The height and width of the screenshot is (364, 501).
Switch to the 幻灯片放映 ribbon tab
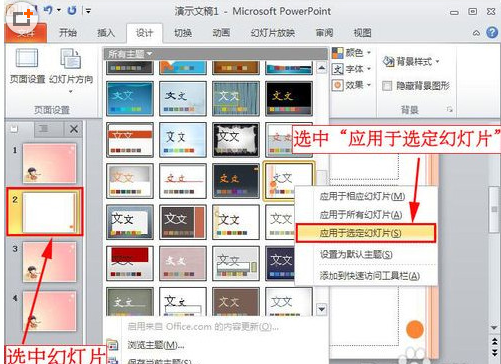click(x=273, y=33)
